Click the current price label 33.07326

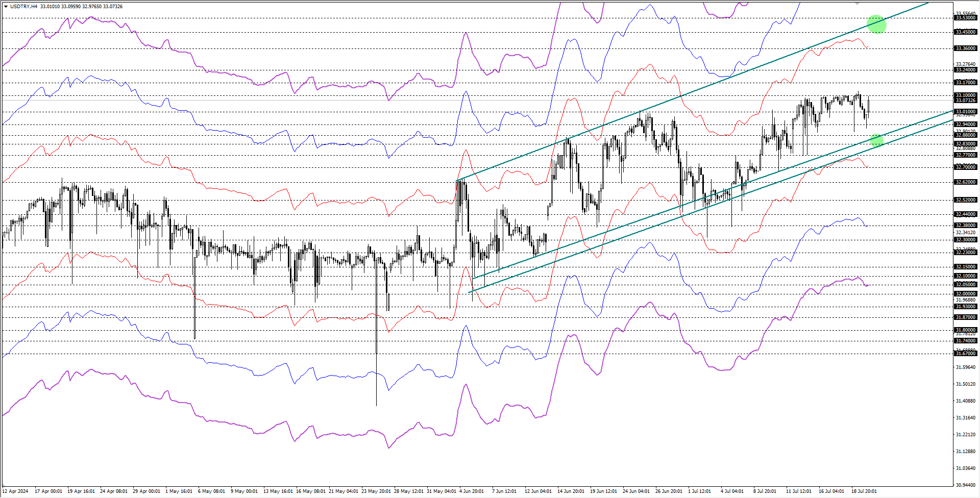click(966, 101)
